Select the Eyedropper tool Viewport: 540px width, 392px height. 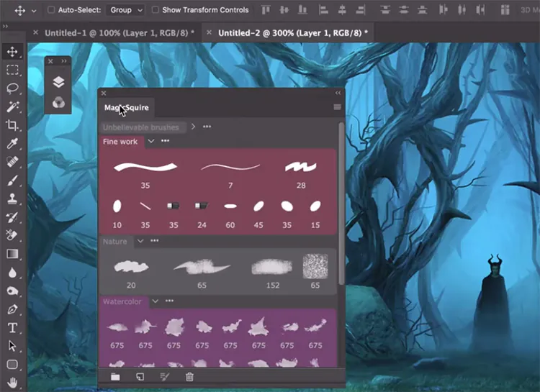click(x=12, y=143)
